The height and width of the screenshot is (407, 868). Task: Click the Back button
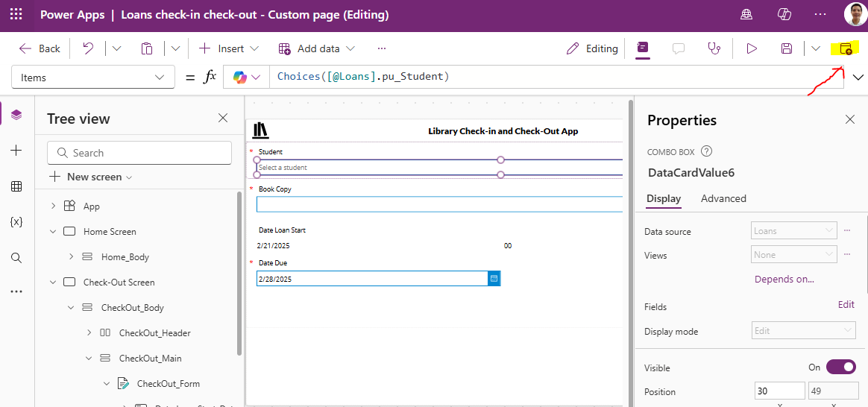(x=40, y=48)
